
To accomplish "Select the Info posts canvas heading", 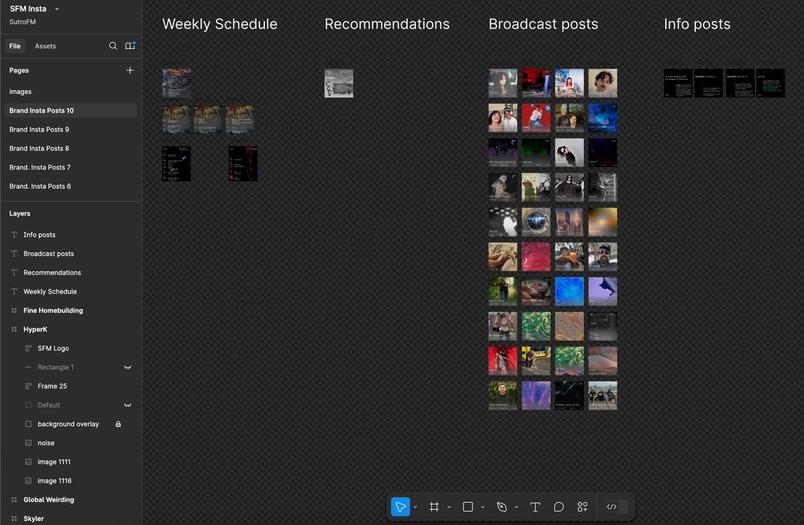I will click(697, 24).
